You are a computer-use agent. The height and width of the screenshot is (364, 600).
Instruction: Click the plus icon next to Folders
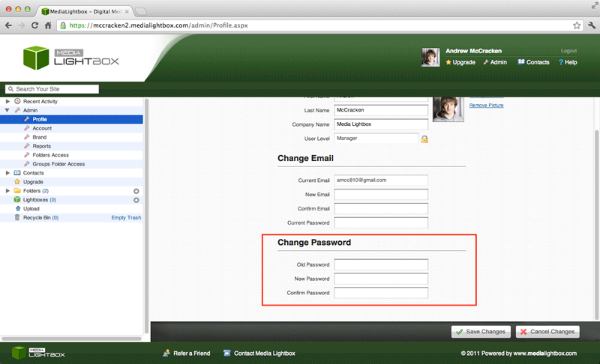[x=136, y=191]
